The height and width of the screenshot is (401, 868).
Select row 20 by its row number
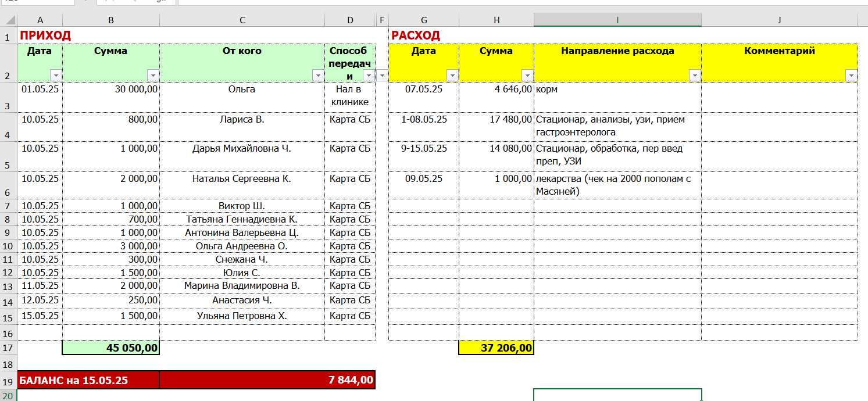(9, 395)
